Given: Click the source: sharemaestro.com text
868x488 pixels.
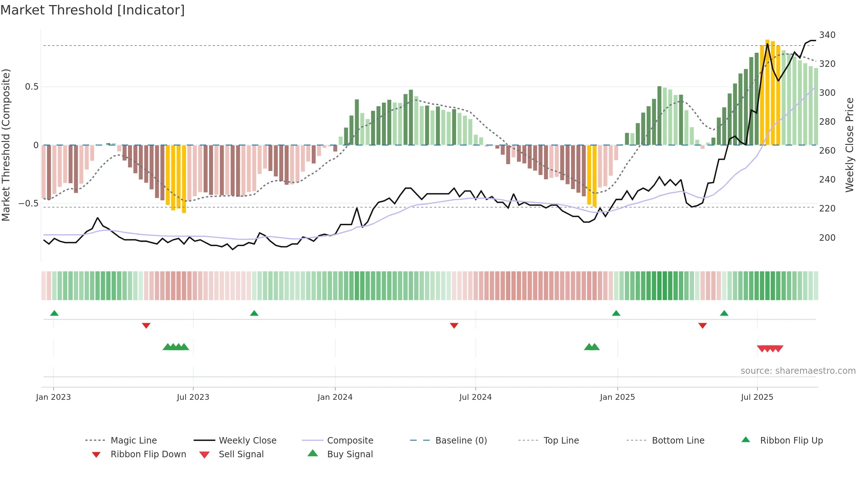Looking at the screenshot, I should 798,371.
